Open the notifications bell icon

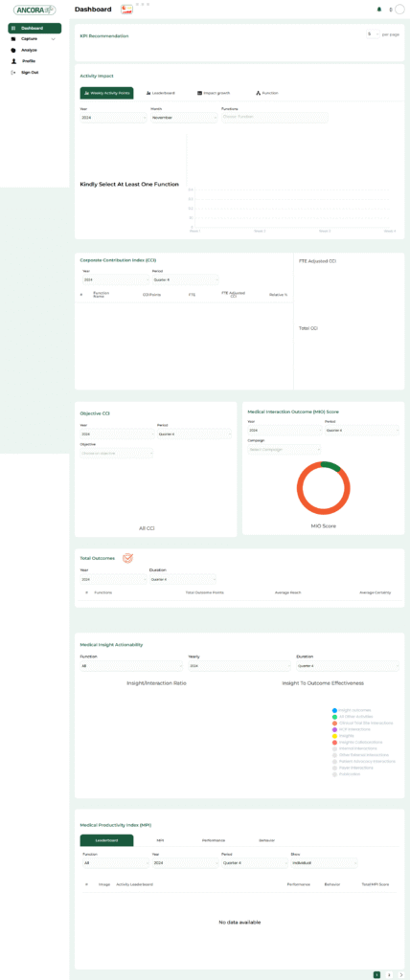[x=378, y=10]
